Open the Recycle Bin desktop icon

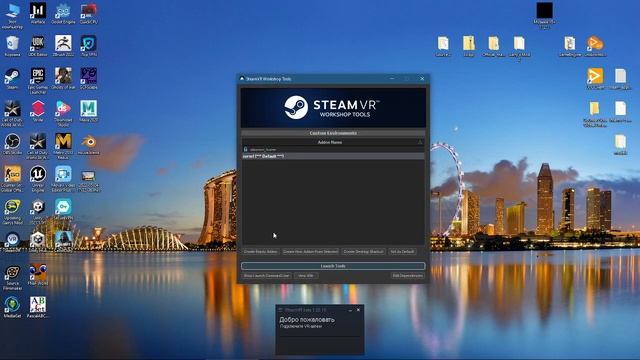(x=12, y=46)
